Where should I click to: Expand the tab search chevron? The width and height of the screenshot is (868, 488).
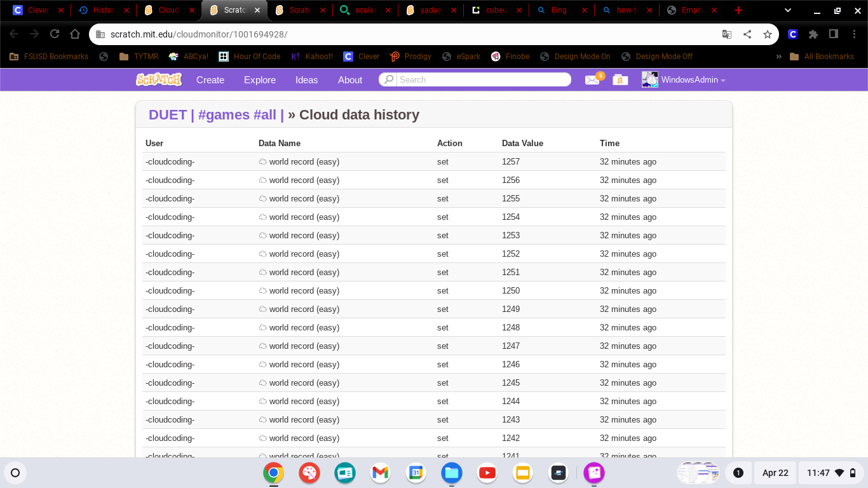pyautogui.click(x=788, y=10)
